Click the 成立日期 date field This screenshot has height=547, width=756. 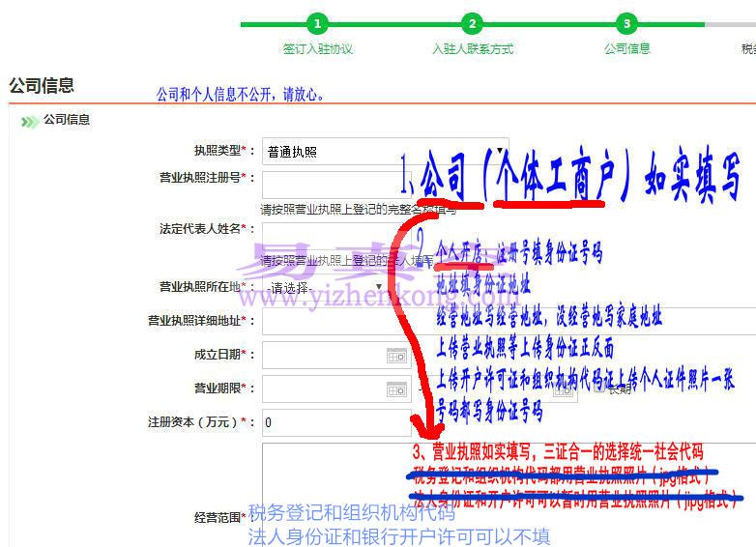coord(324,356)
